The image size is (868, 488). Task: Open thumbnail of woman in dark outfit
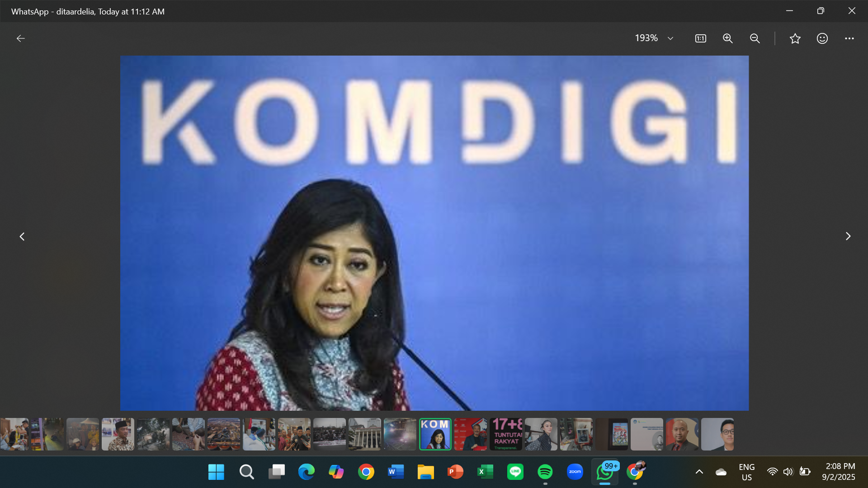[x=541, y=434]
